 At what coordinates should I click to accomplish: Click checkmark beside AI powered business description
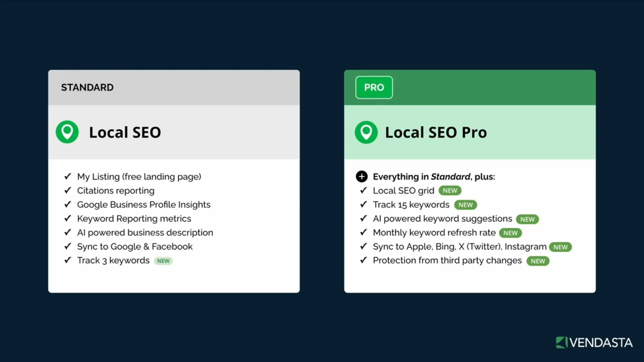click(68, 232)
